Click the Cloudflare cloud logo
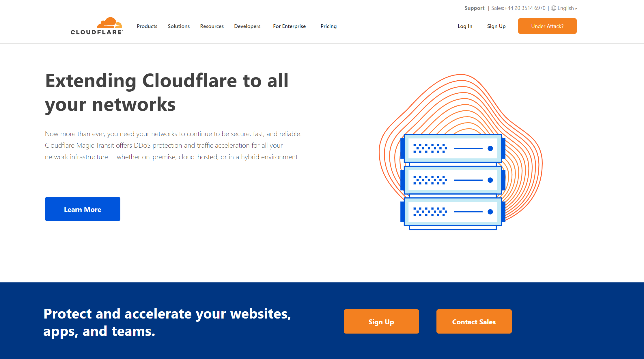The height and width of the screenshot is (359, 644). (109, 23)
